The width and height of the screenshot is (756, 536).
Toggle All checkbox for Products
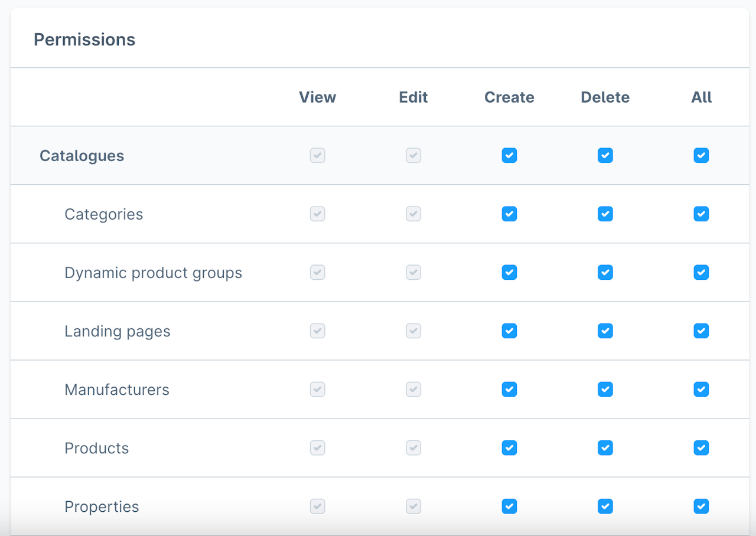click(701, 447)
